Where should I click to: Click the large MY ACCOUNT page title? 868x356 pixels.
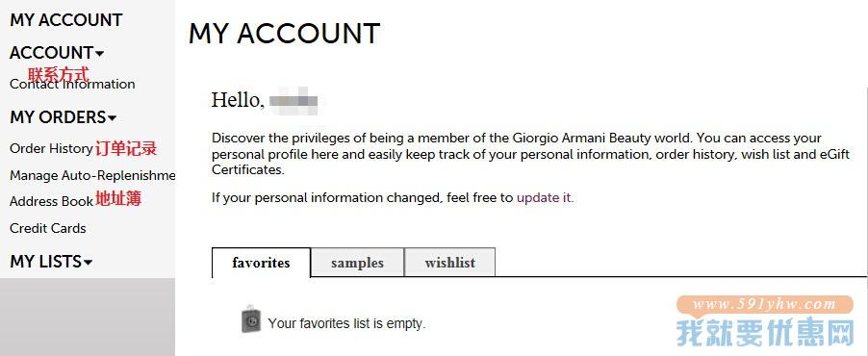pyautogui.click(x=285, y=34)
